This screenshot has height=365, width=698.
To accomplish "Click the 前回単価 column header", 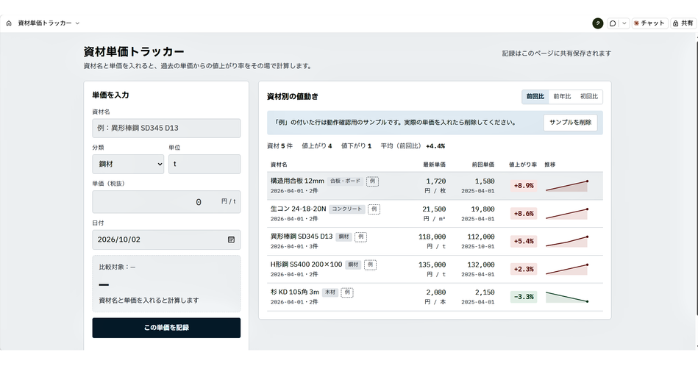I will tap(483, 165).
